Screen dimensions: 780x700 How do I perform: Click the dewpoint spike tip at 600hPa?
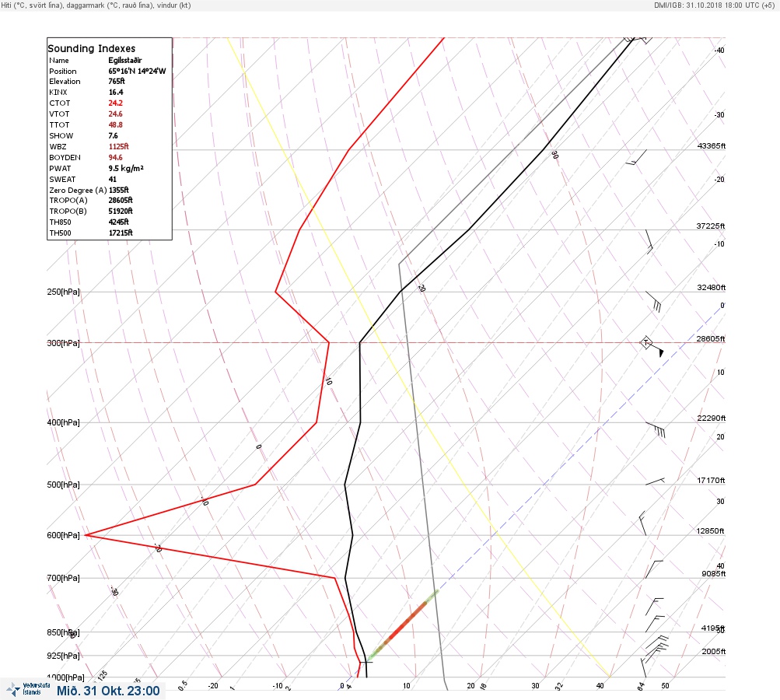(x=86, y=535)
